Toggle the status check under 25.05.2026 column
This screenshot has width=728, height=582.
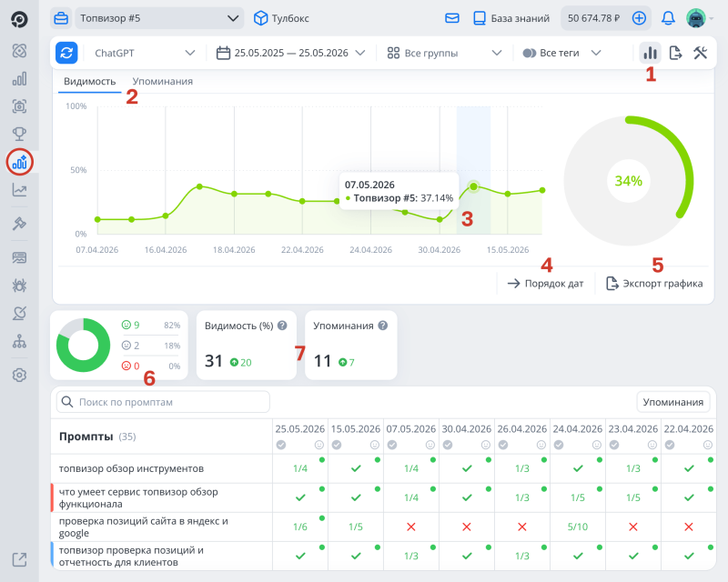point(281,445)
